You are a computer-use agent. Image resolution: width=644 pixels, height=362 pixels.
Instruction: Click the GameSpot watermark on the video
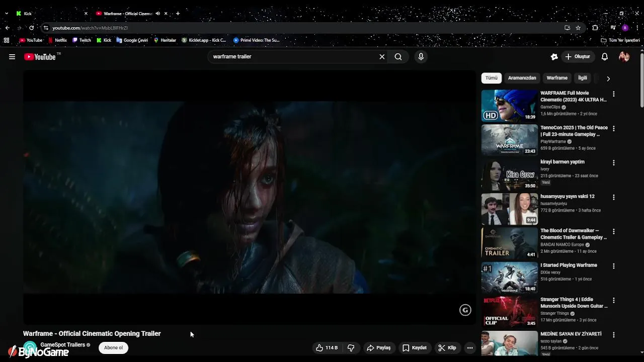pos(465,310)
